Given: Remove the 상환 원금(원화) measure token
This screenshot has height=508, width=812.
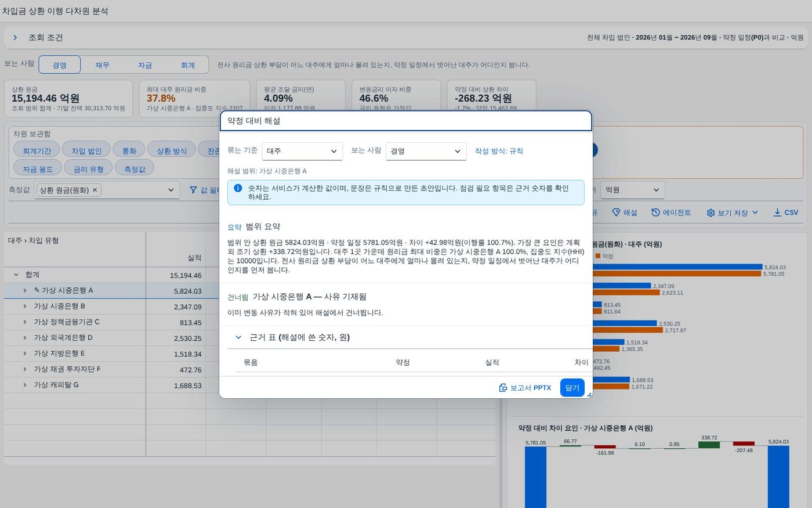Looking at the screenshot, I should [x=95, y=190].
